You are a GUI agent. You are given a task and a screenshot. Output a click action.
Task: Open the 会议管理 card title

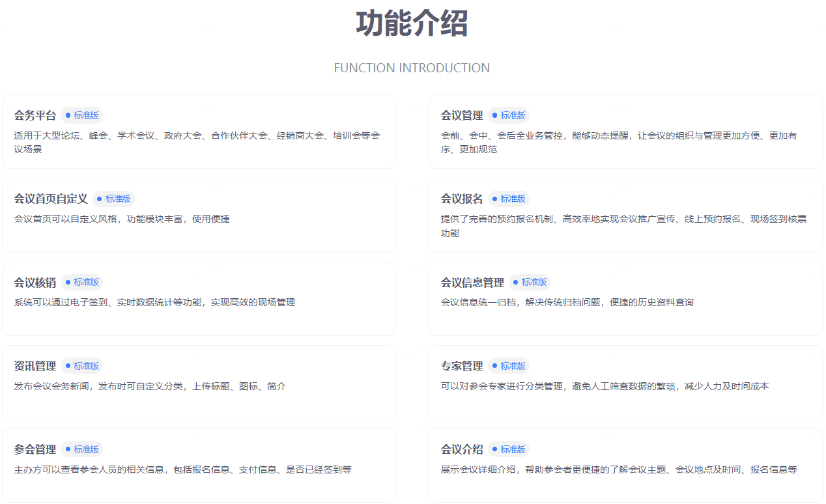coord(462,115)
